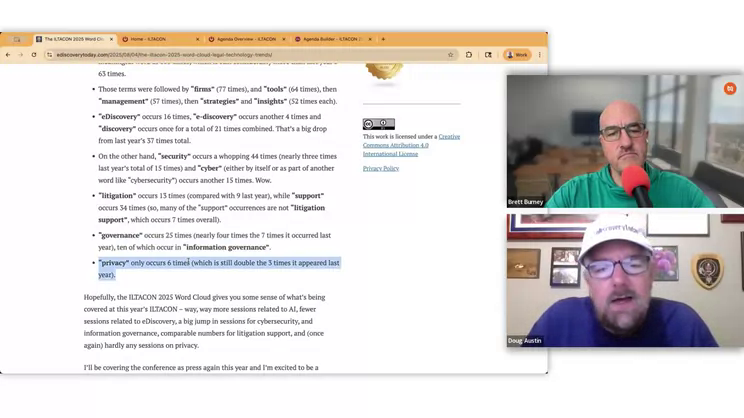
Task: Bookmark this page with the star
Action: (450, 55)
